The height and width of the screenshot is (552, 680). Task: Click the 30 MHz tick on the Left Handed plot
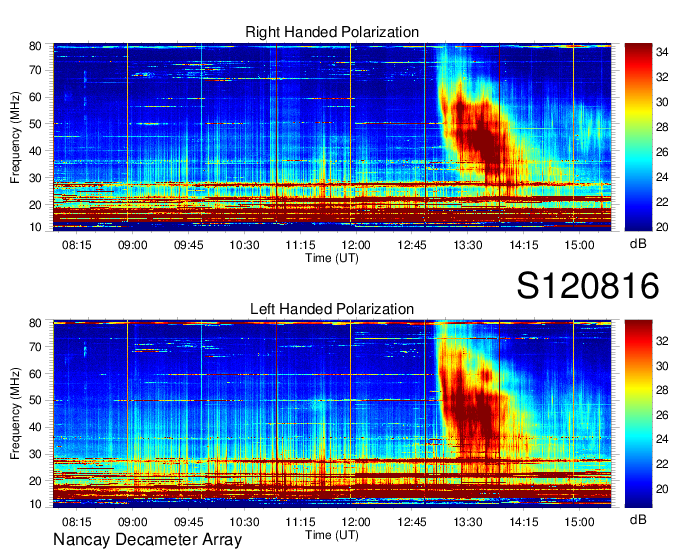click(35, 454)
